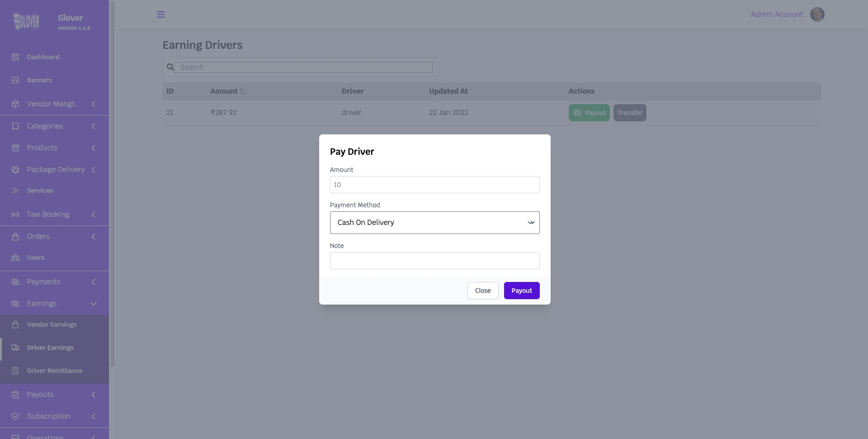
Task: Click the Services sidebar icon
Action: [15, 191]
